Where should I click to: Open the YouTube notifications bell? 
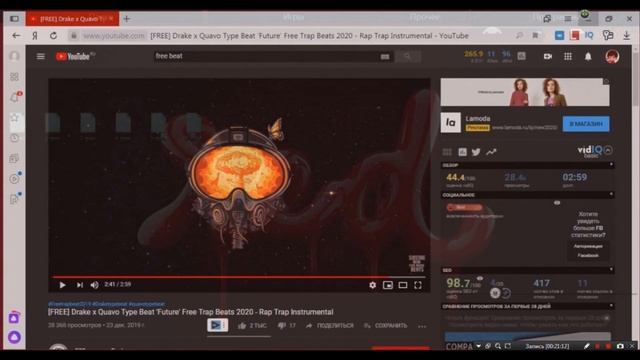[588, 56]
